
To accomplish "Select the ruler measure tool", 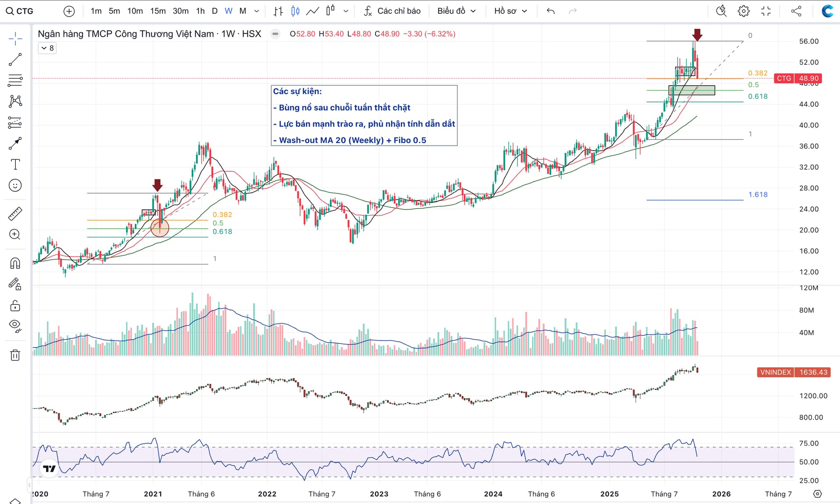I will pyautogui.click(x=15, y=214).
